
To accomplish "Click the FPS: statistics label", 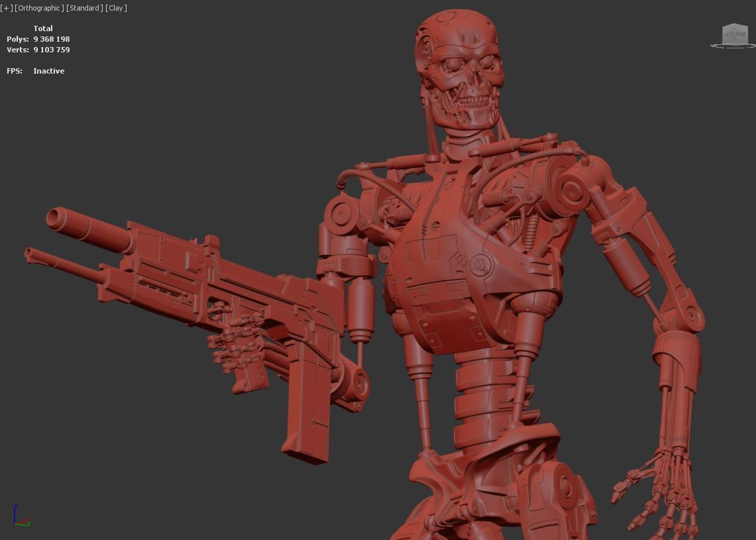I will 15,71.
